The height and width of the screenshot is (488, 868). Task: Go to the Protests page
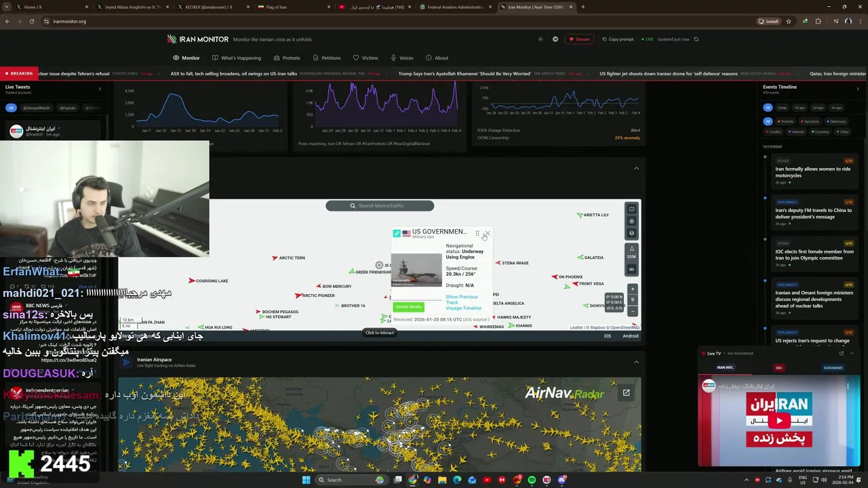(x=287, y=58)
